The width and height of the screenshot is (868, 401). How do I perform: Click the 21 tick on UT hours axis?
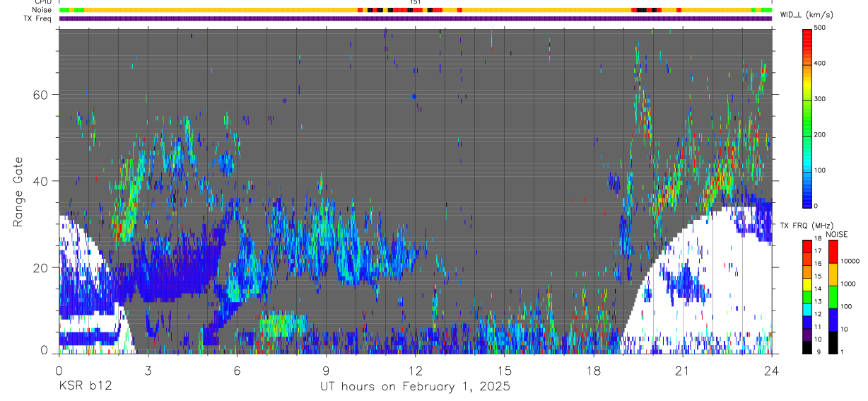682,370
